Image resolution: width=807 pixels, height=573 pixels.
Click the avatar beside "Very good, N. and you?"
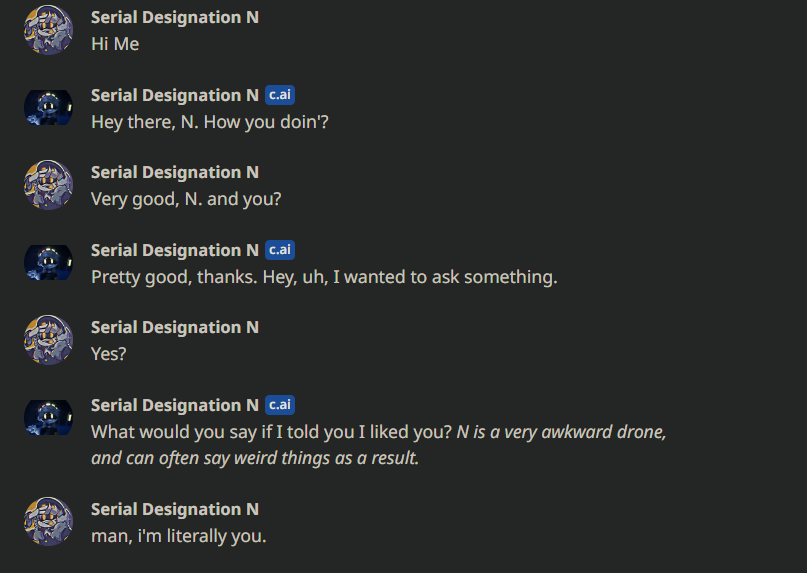click(48, 185)
